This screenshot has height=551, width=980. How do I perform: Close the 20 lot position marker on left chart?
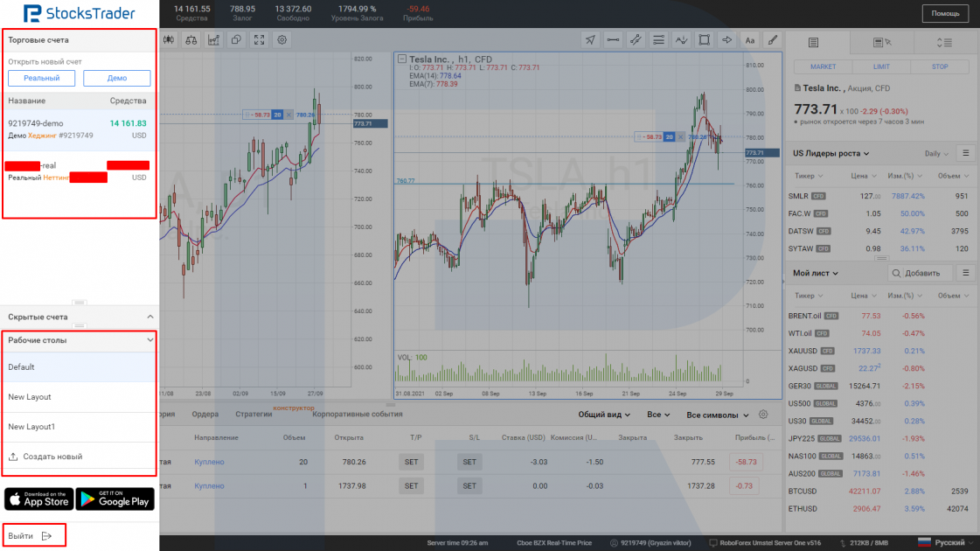(288, 115)
